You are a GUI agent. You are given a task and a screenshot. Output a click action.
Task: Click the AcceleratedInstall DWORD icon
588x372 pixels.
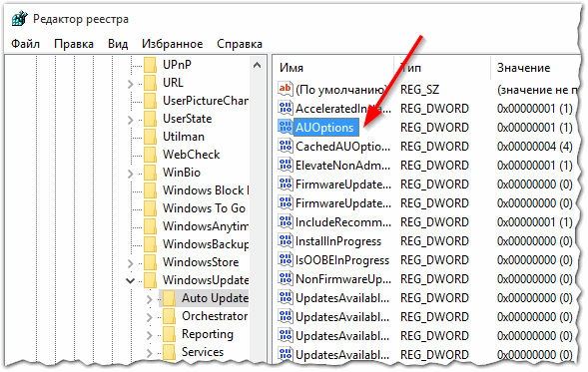285,108
